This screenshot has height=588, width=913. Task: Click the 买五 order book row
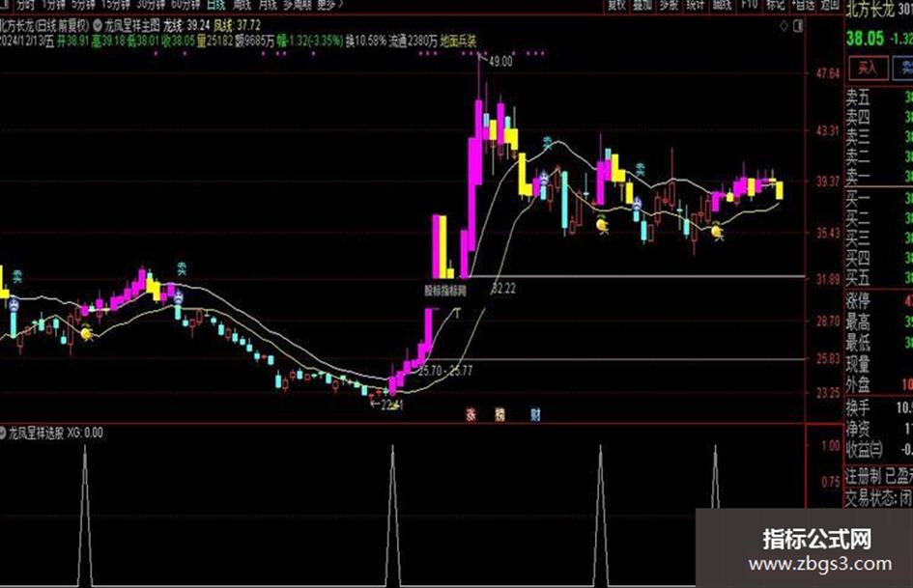tap(879, 278)
